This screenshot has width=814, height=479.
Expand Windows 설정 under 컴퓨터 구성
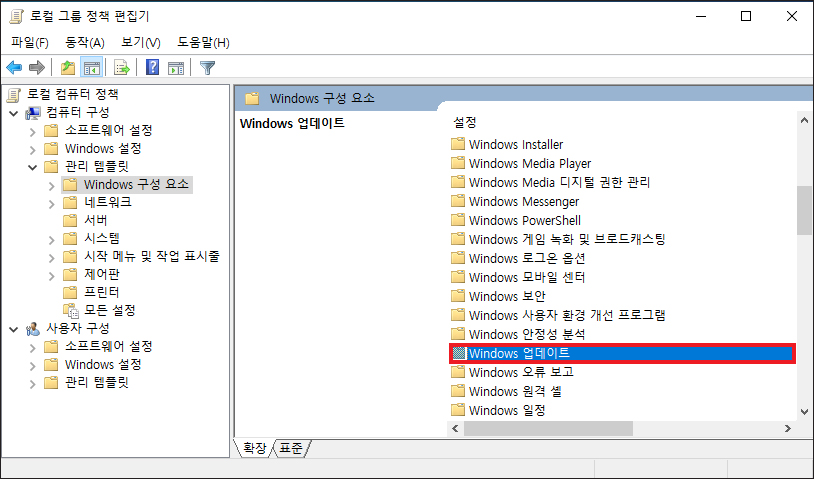32,149
